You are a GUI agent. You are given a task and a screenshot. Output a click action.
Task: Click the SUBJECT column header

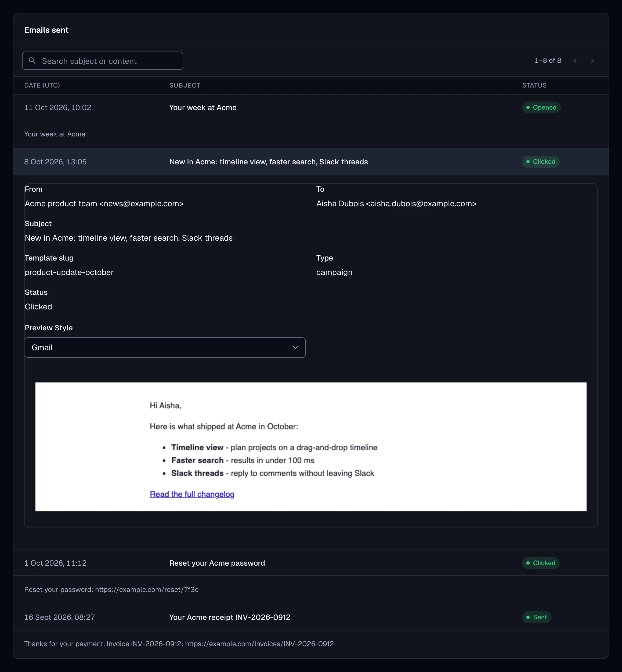(x=185, y=85)
